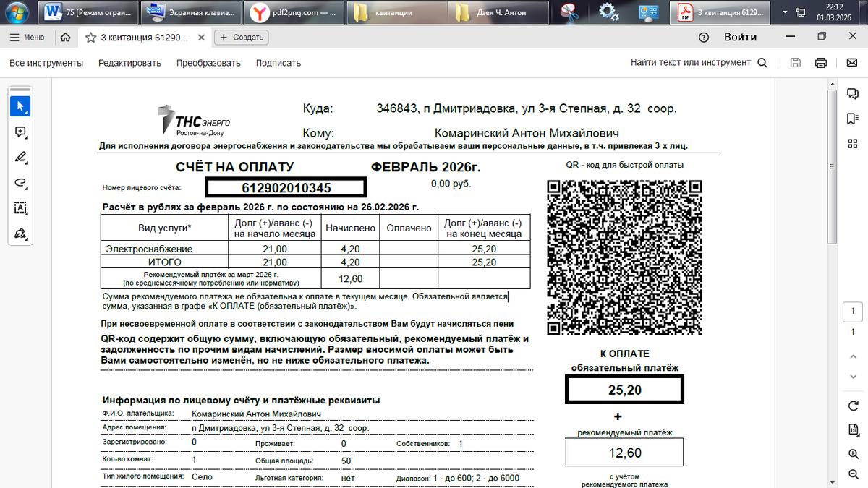Open the Меню hamburger menu
The height and width of the screenshot is (488, 868).
[27, 37]
